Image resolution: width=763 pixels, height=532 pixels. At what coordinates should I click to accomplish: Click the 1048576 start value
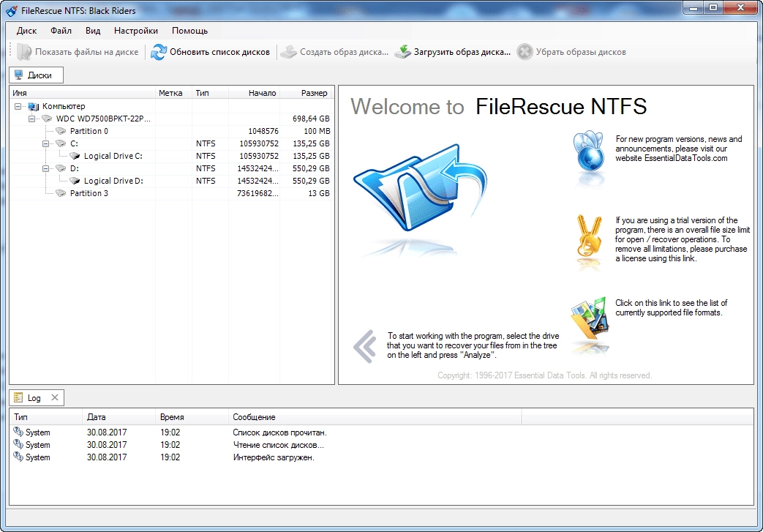(x=263, y=131)
